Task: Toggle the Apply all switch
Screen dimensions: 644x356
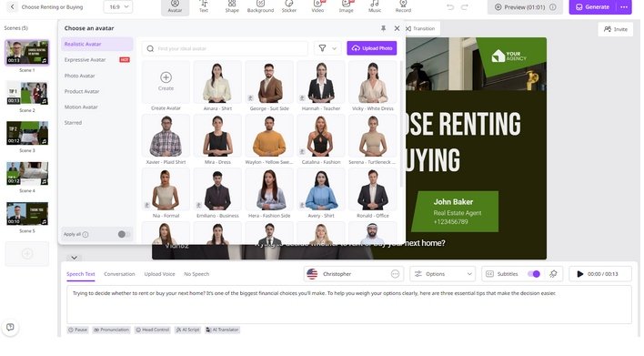Action: point(124,234)
